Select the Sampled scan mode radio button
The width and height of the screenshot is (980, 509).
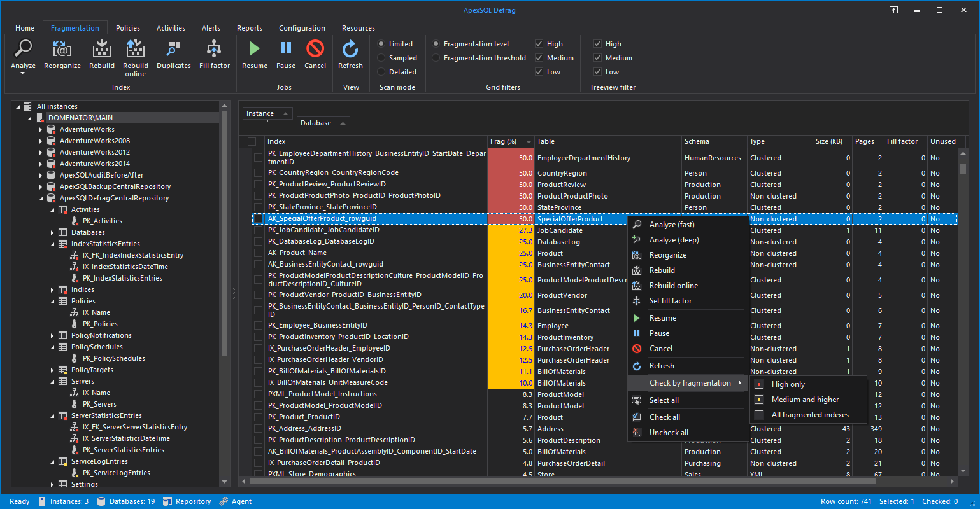click(x=381, y=58)
